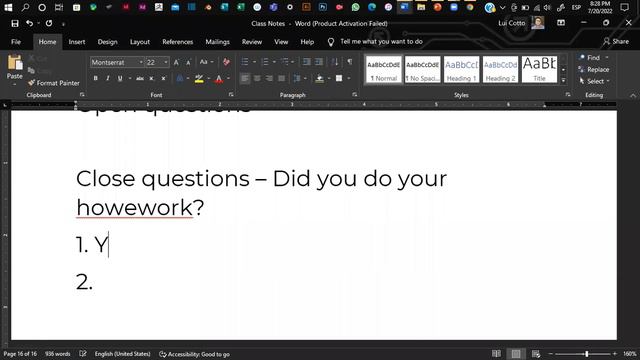Decrease the font size
This screenshot has width=640, height=360.
click(188, 62)
